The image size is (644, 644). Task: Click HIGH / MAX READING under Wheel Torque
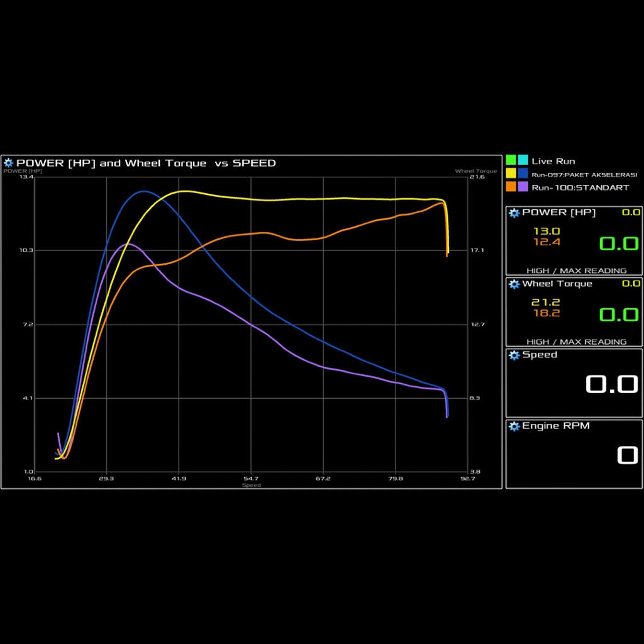click(x=576, y=341)
